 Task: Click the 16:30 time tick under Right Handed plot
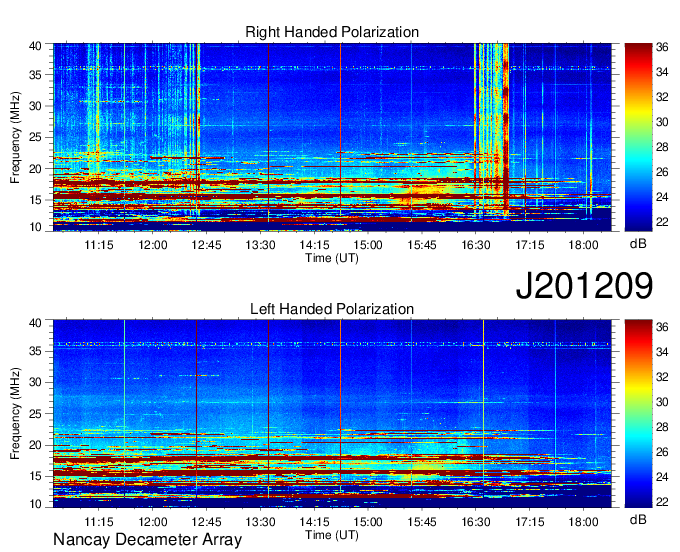pyautogui.click(x=476, y=245)
